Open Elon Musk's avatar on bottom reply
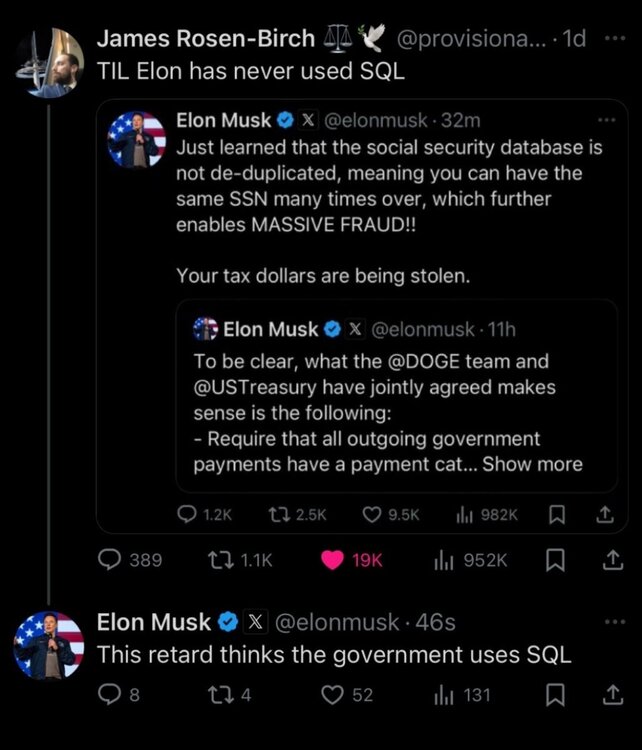This screenshot has width=642, height=750. pos(48,646)
